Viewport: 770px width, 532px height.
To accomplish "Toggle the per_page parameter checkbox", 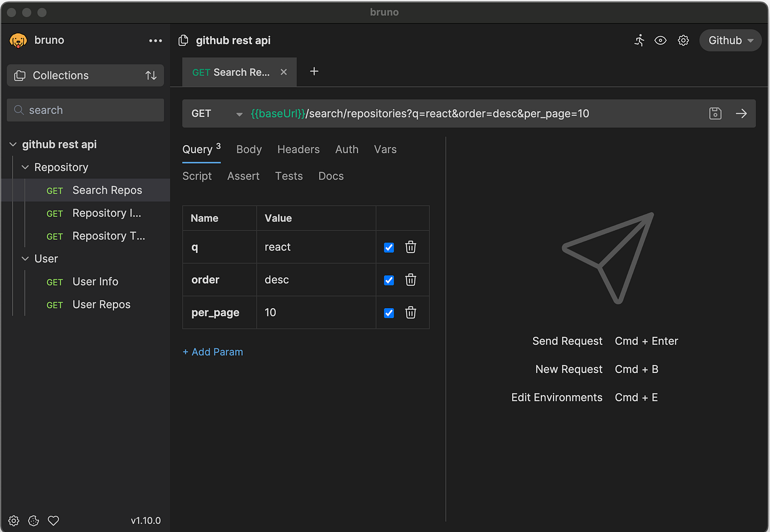I will click(389, 313).
